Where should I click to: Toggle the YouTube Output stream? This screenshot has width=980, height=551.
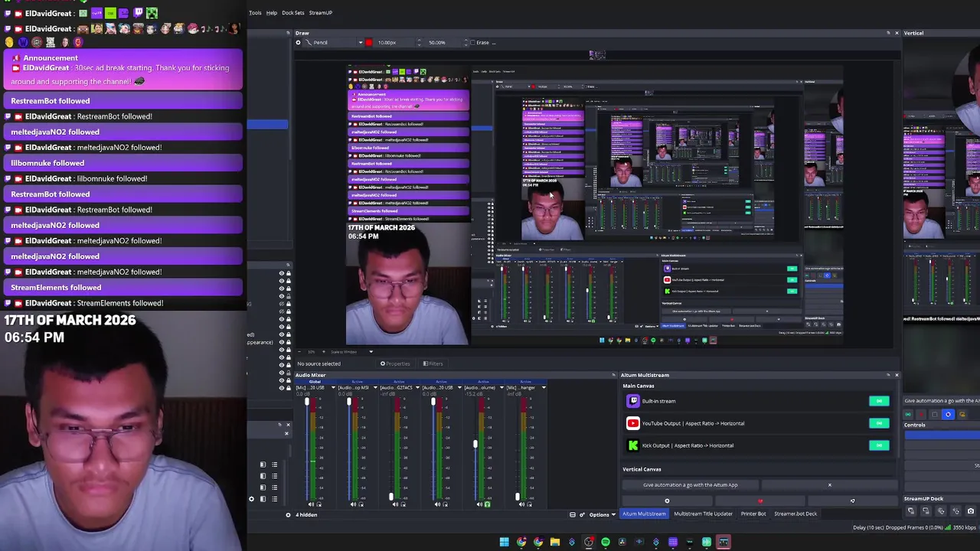879,423
